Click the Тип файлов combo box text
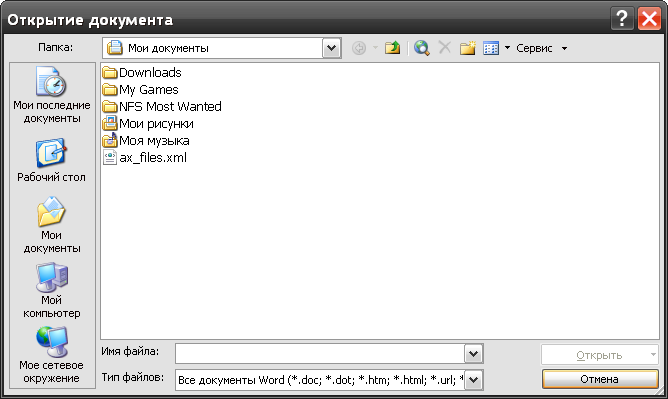The height and width of the screenshot is (399, 668). pos(320,380)
